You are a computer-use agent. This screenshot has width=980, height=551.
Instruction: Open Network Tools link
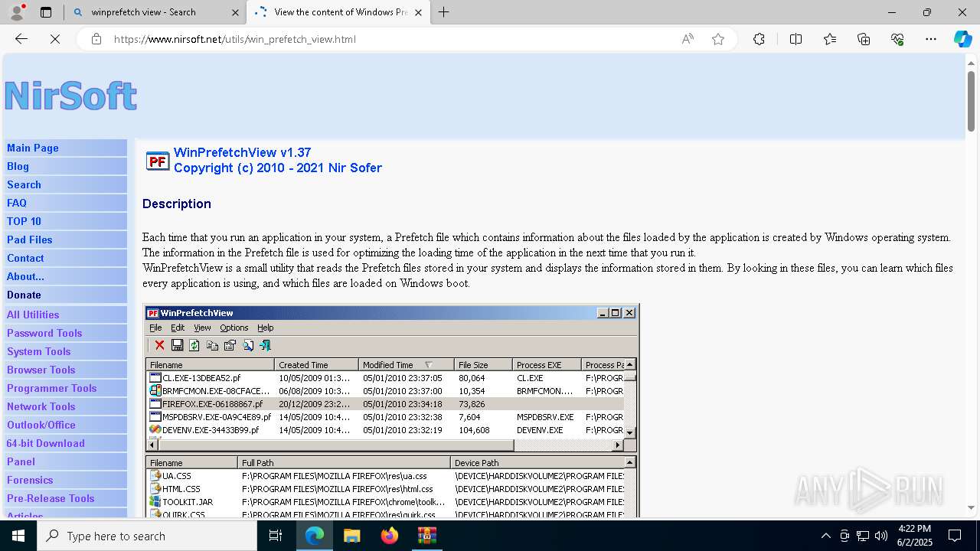pyautogui.click(x=41, y=406)
